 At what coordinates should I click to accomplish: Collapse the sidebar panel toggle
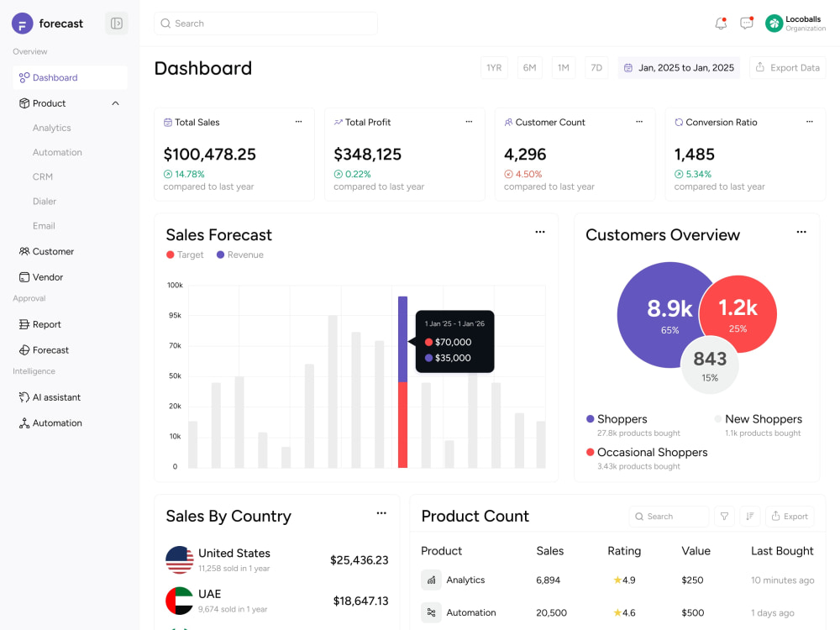pos(116,24)
